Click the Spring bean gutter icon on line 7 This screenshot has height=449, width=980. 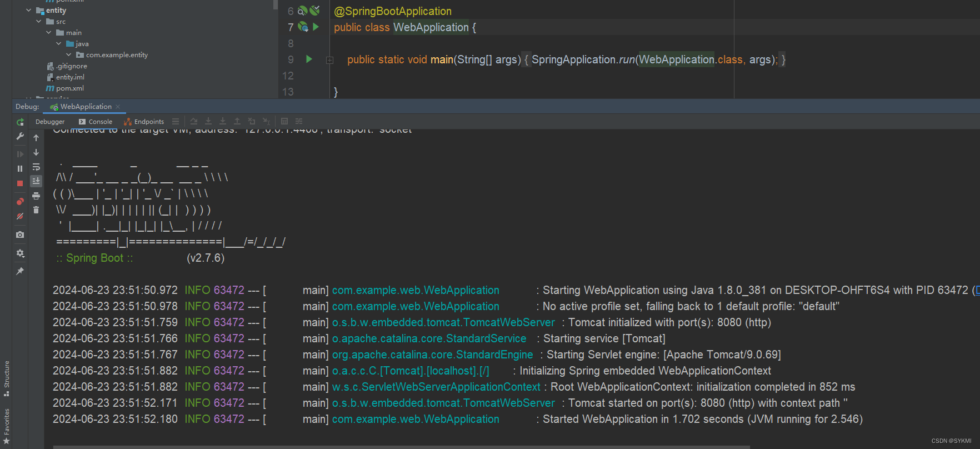tap(303, 27)
